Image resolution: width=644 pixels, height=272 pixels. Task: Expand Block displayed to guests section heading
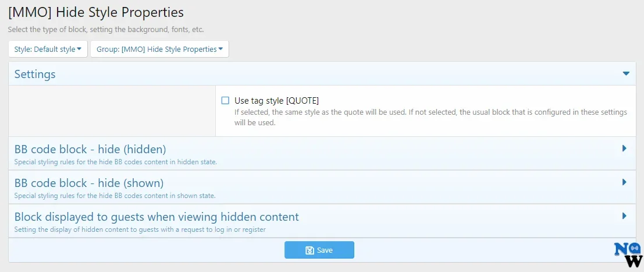(156, 217)
